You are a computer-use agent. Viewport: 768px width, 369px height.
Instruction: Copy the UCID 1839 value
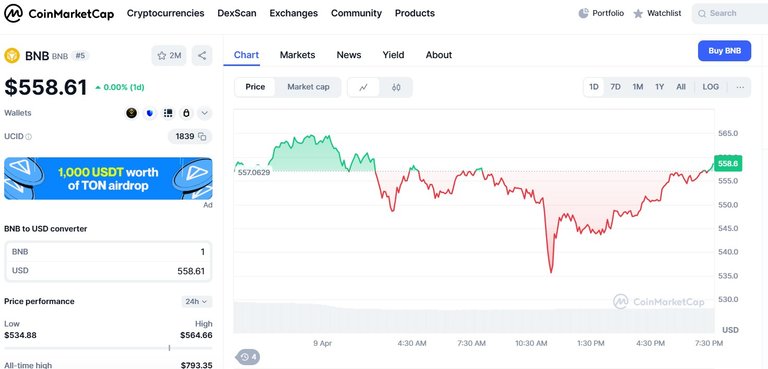[x=190, y=136]
